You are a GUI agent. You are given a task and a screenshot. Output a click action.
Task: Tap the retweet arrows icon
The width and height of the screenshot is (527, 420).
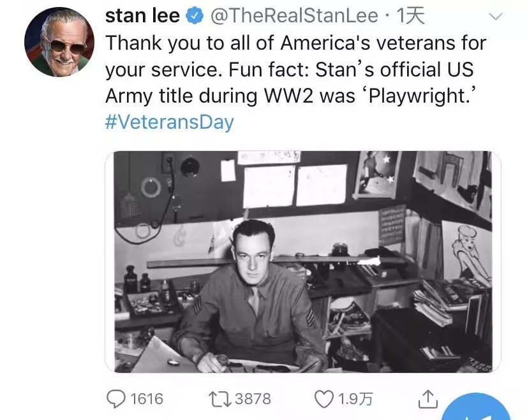pyautogui.click(x=220, y=399)
